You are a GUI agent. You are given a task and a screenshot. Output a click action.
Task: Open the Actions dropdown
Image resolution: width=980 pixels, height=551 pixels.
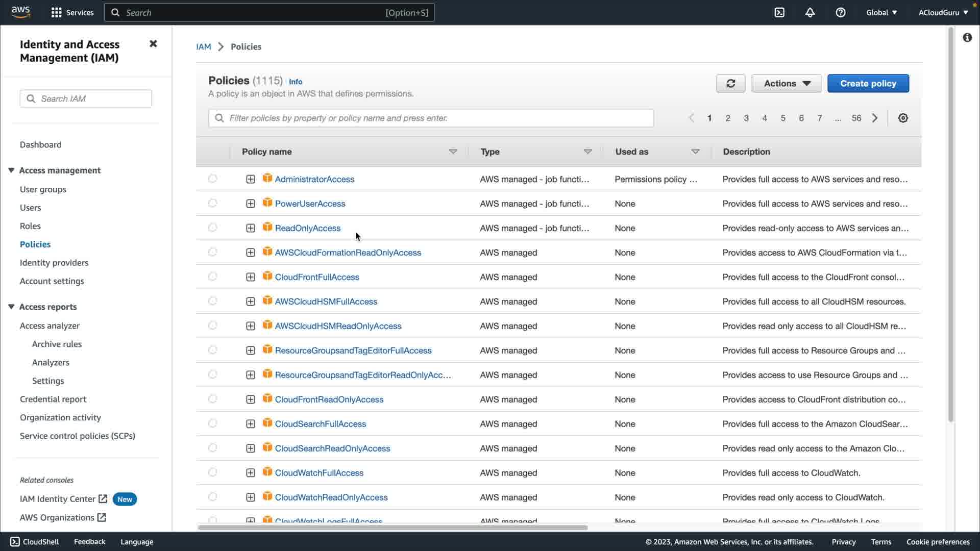[786, 84]
